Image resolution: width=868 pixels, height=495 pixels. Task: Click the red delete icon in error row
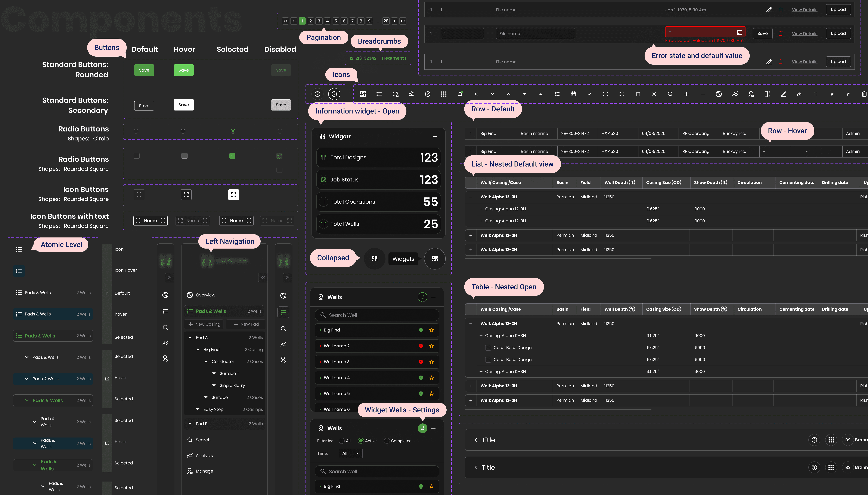781,34
